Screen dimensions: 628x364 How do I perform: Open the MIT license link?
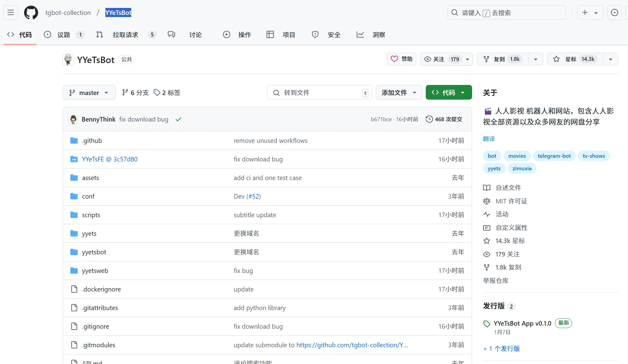[511, 201]
